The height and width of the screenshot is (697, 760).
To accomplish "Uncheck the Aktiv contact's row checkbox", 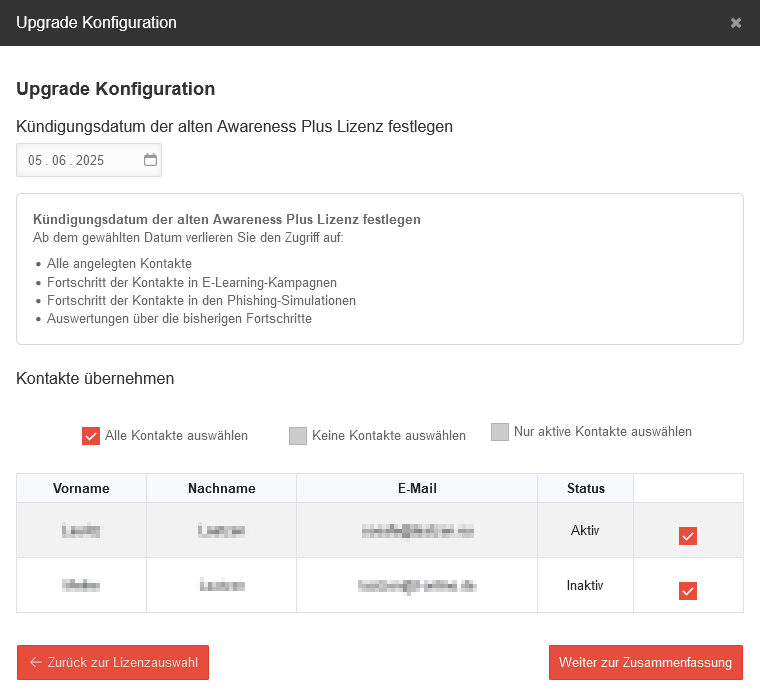I will 687,536.
